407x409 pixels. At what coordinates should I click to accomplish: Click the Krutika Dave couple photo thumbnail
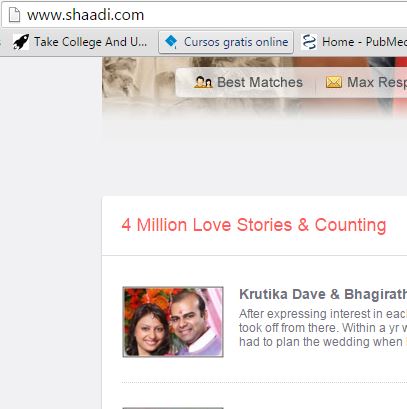pyautogui.click(x=173, y=322)
